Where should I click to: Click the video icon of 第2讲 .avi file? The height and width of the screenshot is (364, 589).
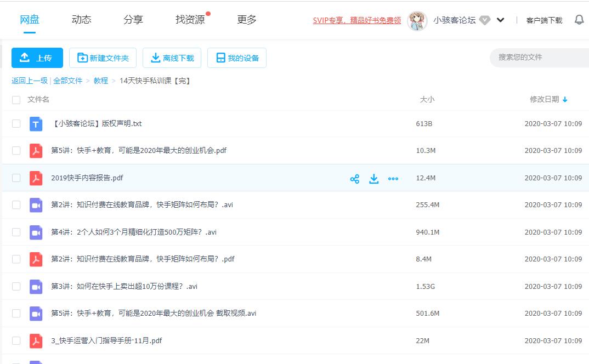(x=36, y=205)
